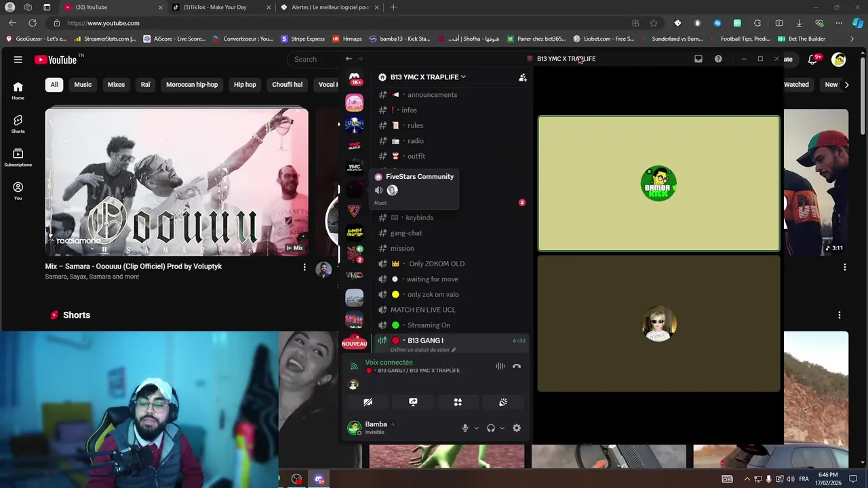
Task: Open more options for Samara mix video
Action: (x=304, y=267)
